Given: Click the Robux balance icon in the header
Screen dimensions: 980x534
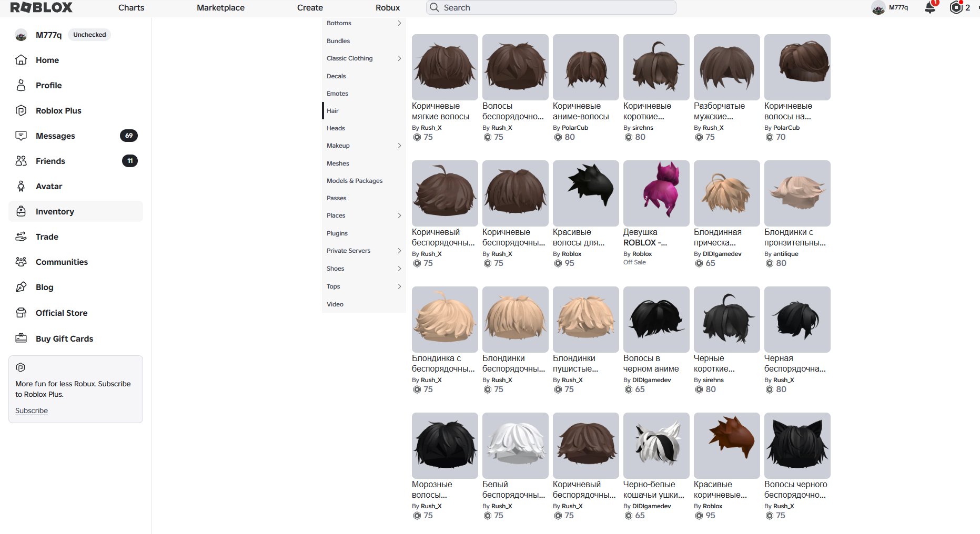Looking at the screenshot, I should (x=956, y=7).
